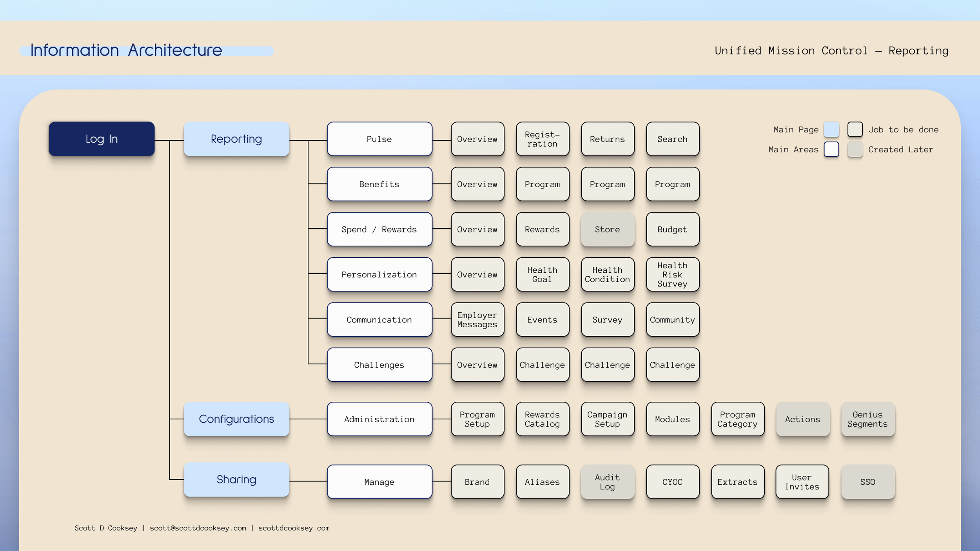Click the scott@scottdcooksey.com email link
This screenshot has width=980, height=551.
click(x=198, y=528)
